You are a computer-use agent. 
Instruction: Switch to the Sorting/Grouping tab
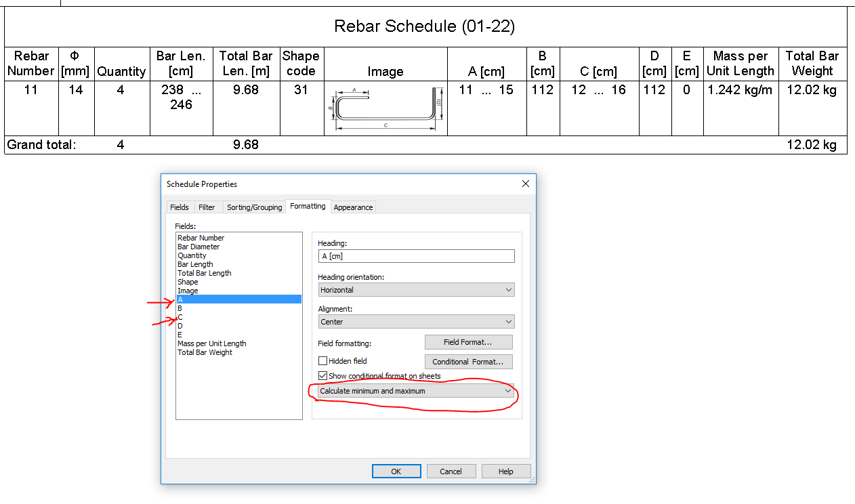[254, 207]
